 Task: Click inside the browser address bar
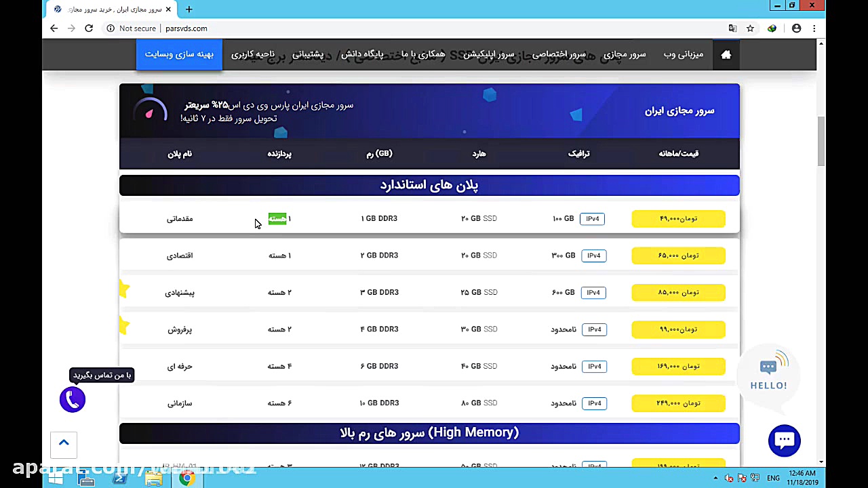click(x=271, y=28)
